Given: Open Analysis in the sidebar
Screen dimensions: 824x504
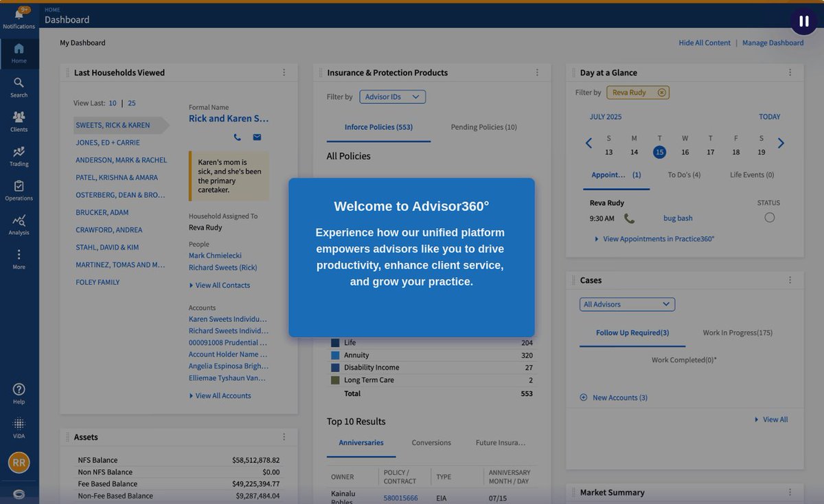Looking at the screenshot, I should point(19,225).
